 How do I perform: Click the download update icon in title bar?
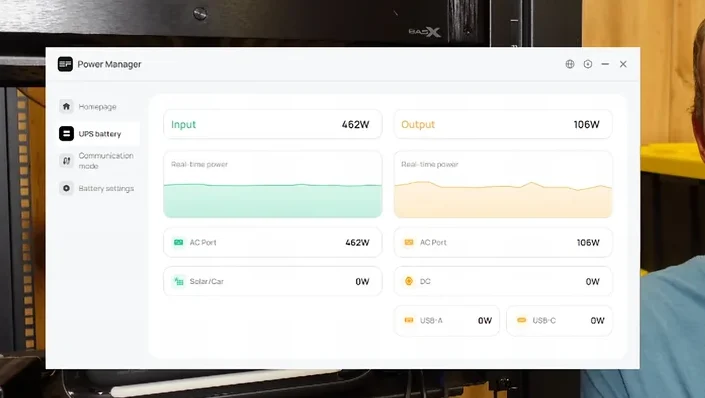point(588,64)
